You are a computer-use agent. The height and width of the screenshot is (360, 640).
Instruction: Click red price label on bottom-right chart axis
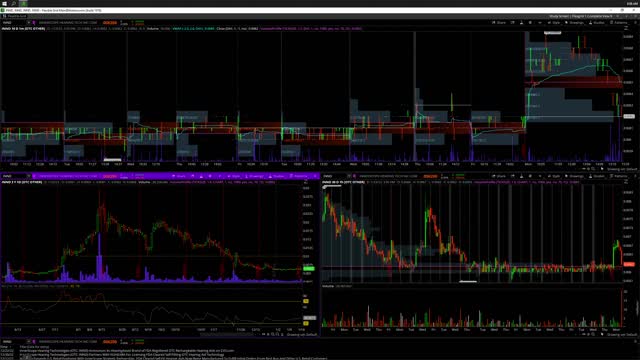(x=629, y=264)
